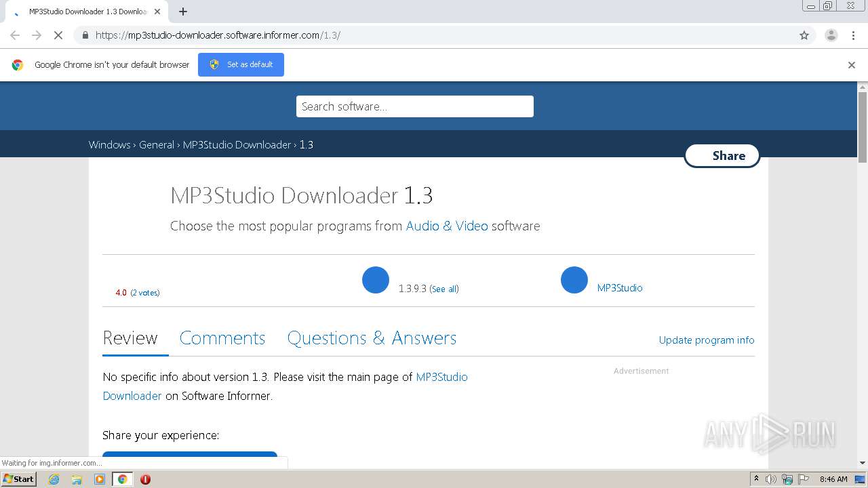Open Windows Explorer folder from the taskbar
This screenshot has height=488, width=868.
77,479
